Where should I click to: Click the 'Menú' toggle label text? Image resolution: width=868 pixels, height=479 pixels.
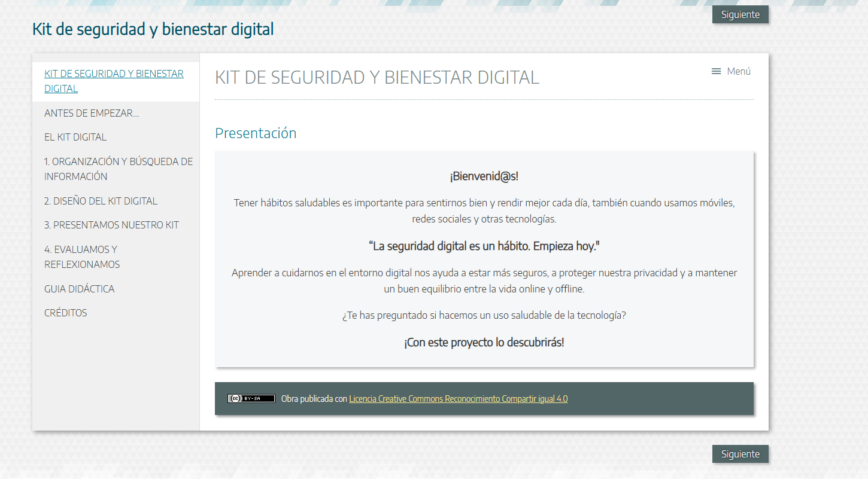point(739,72)
